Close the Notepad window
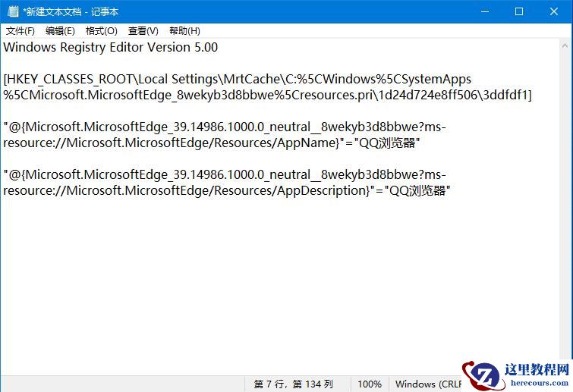The image size is (573, 392). (x=554, y=11)
